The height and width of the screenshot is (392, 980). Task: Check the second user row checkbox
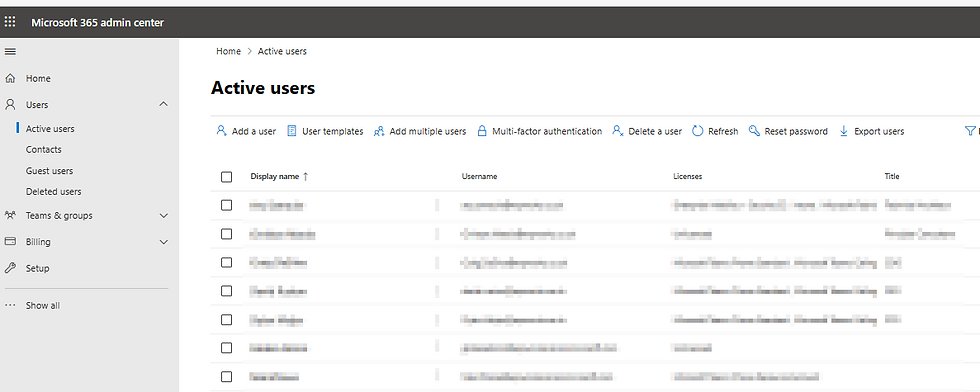pyautogui.click(x=226, y=234)
